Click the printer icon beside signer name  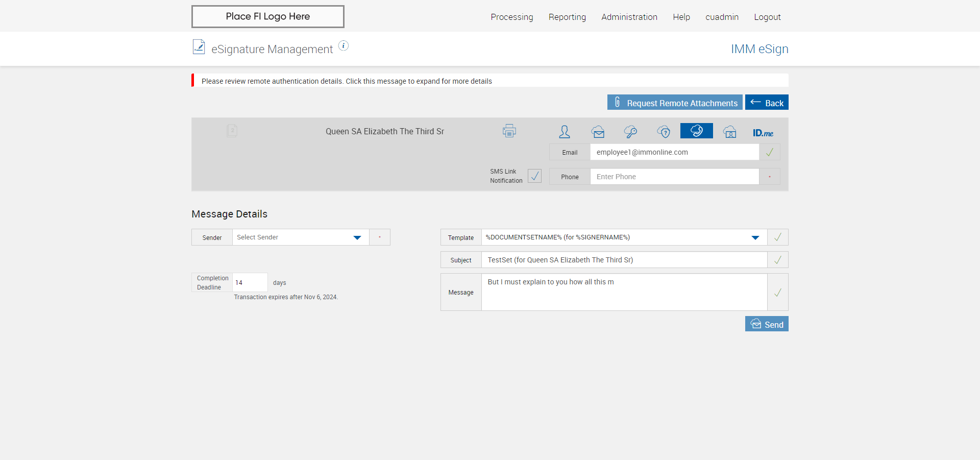pos(509,131)
